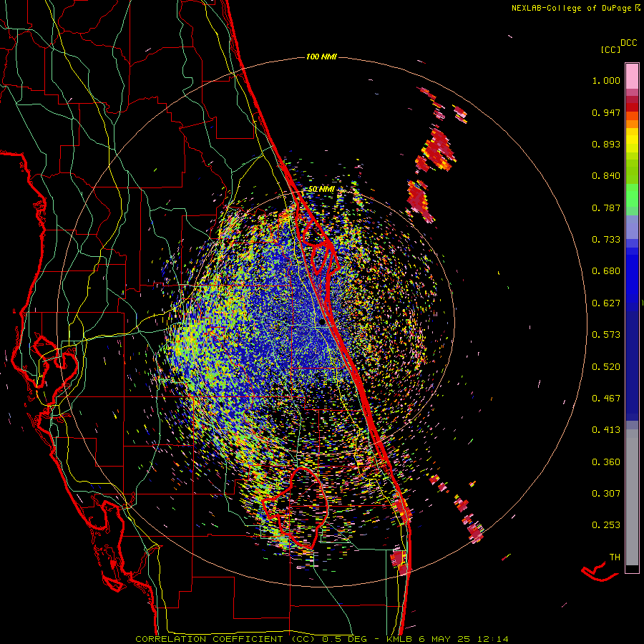Select the 1.000 scale value
Screen dimensions: 644x644
606,80
